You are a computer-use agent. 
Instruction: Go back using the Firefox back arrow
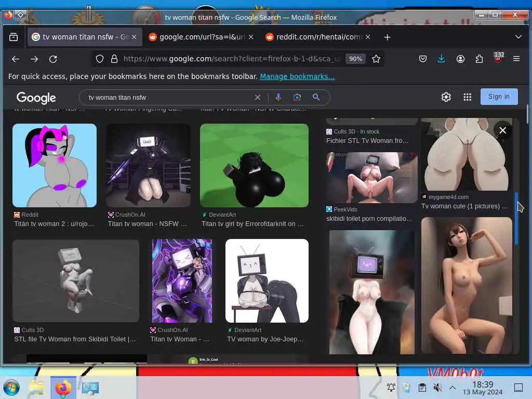pyautogui.click(x=16, y=59)
